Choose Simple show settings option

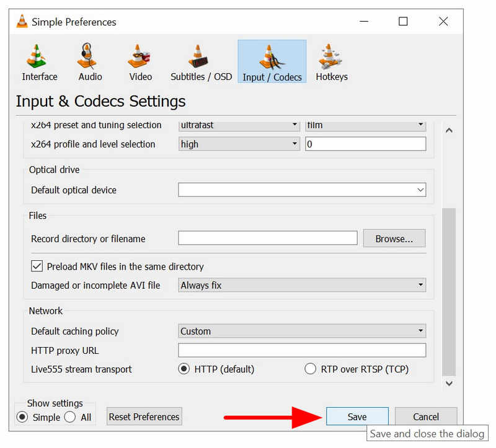22,417
